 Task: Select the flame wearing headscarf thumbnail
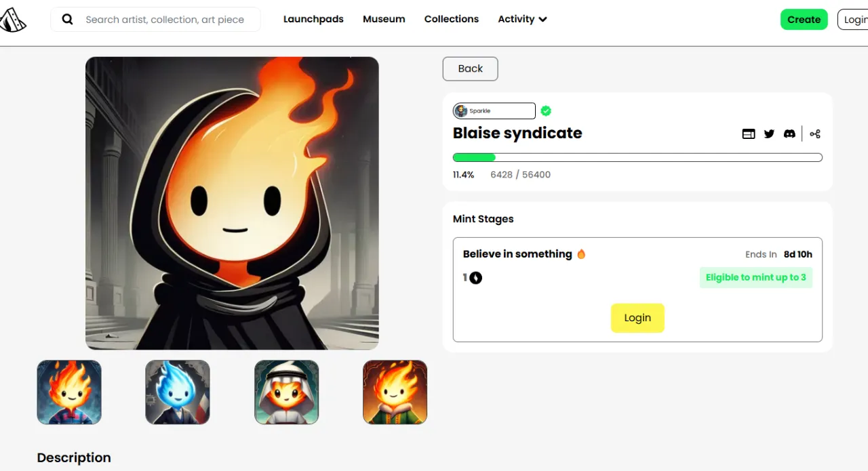point(286,392)
